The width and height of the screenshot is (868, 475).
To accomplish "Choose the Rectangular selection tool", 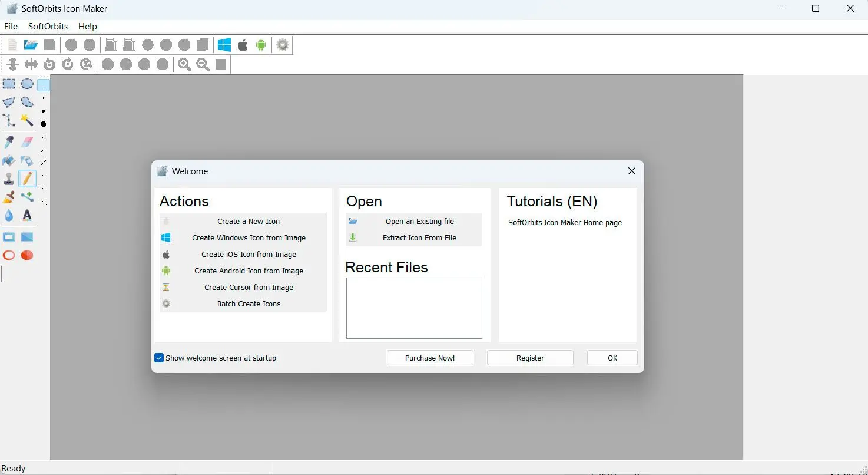I will coord(9,84).
